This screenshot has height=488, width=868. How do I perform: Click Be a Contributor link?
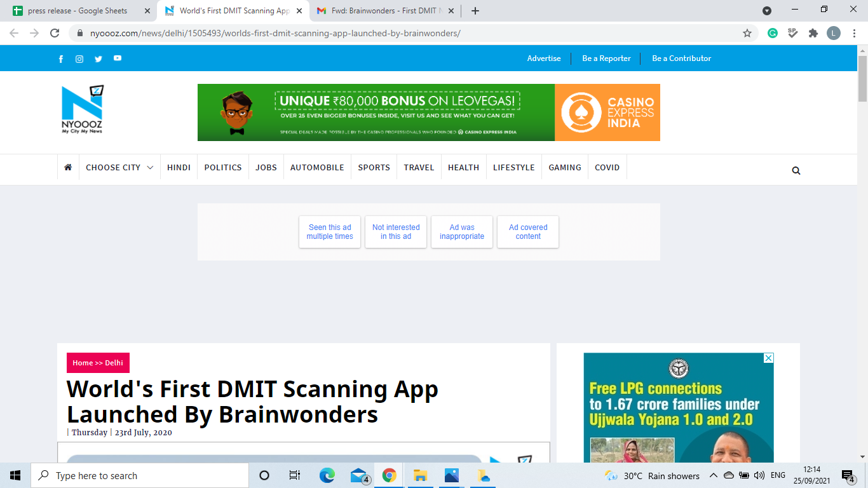682,58
